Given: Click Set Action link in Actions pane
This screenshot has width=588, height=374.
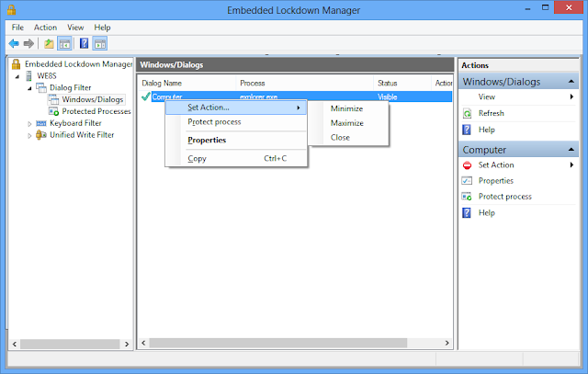Looking at the screenshot, I should pyautogui.click(x=496, y=165).
